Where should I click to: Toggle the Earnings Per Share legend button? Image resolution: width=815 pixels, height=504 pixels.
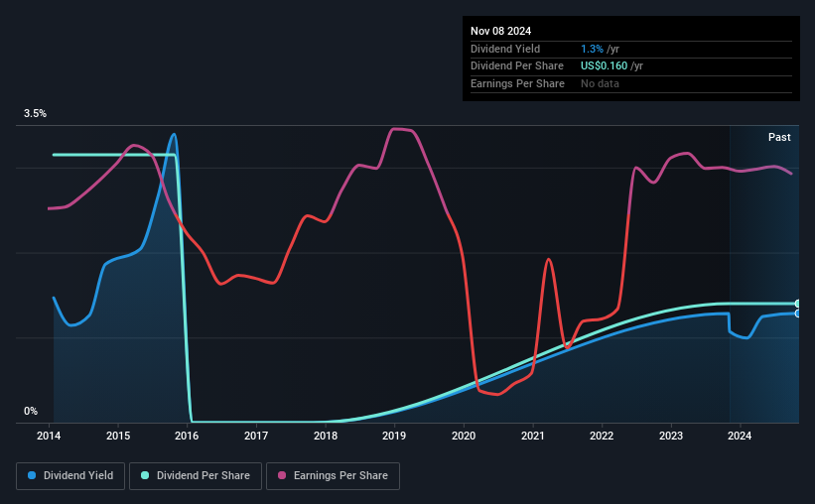click(333, 476)
